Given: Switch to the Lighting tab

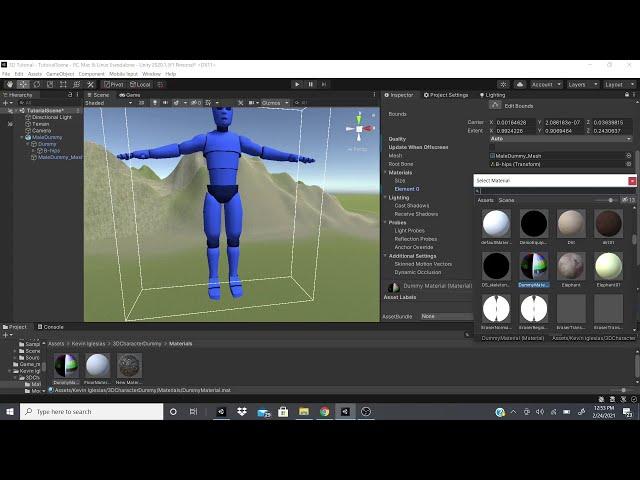Looking at the screenshot, I should point(492,95).
